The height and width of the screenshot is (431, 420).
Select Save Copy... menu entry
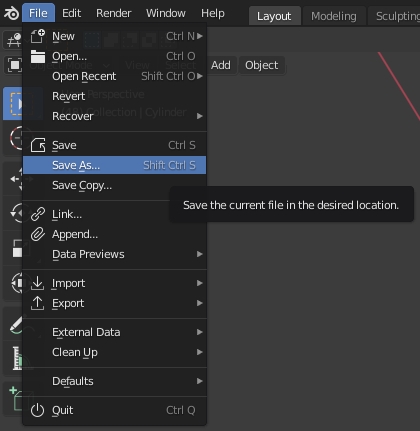pos(114,185)
